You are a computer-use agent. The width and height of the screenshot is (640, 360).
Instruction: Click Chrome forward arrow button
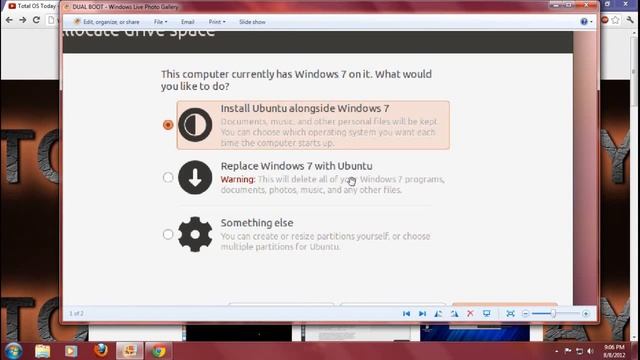point(22,20)
